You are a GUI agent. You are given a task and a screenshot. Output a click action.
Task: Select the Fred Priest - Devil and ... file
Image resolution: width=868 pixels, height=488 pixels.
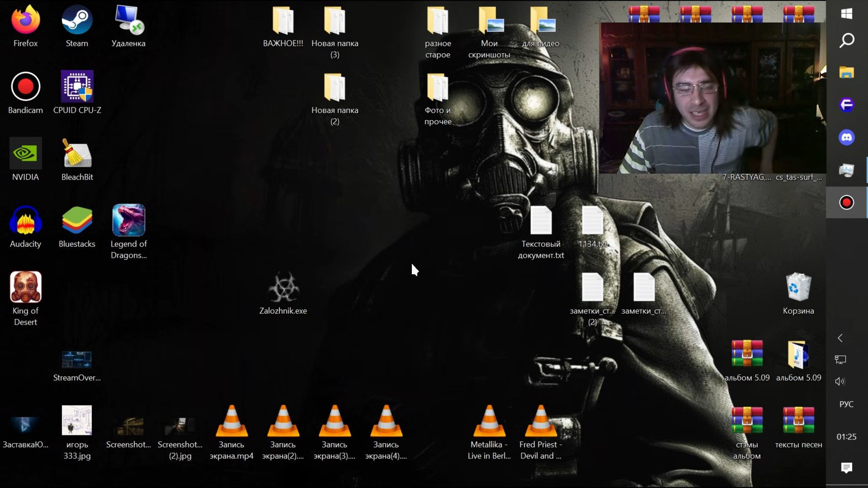coord(541,433)
